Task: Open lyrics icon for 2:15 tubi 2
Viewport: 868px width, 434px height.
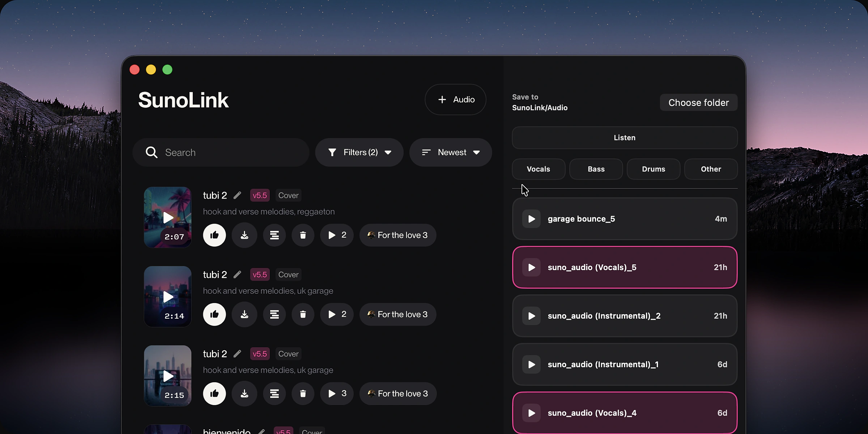Action: (x=275, y=393)
